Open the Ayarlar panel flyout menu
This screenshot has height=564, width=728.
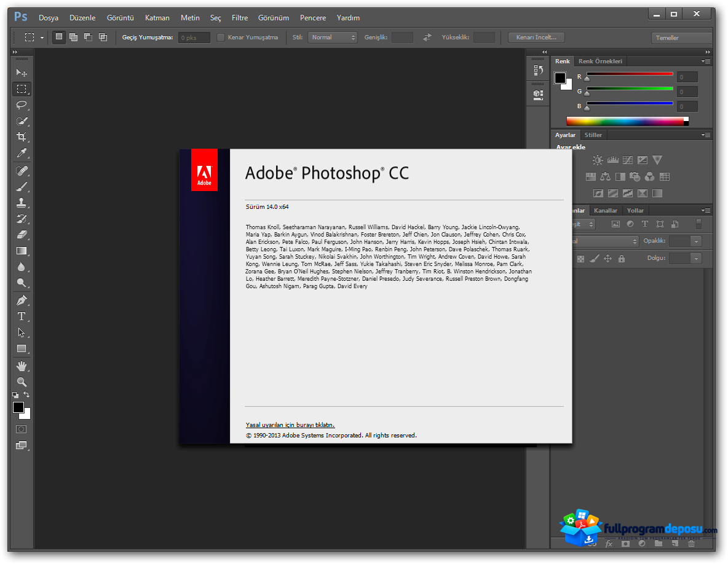point(706,135)
